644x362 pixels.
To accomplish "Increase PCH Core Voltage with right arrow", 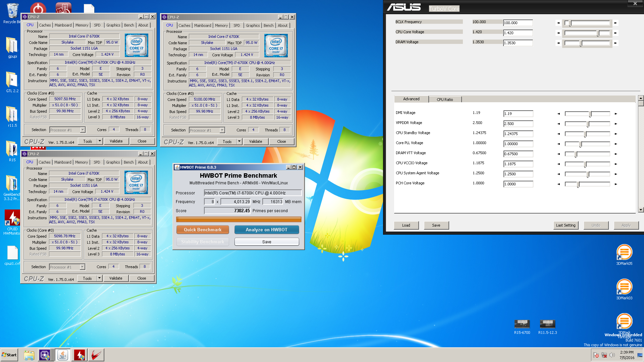I will tap(616, 184).
